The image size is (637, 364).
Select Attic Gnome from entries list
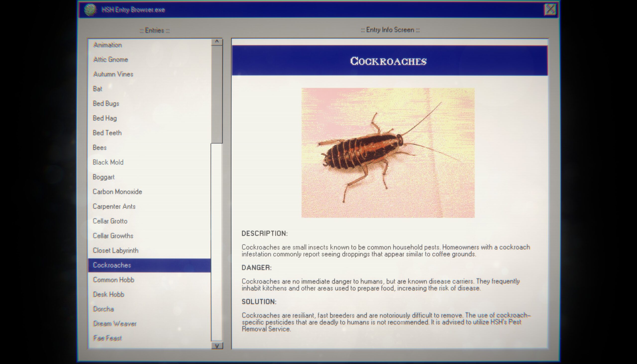110,59
